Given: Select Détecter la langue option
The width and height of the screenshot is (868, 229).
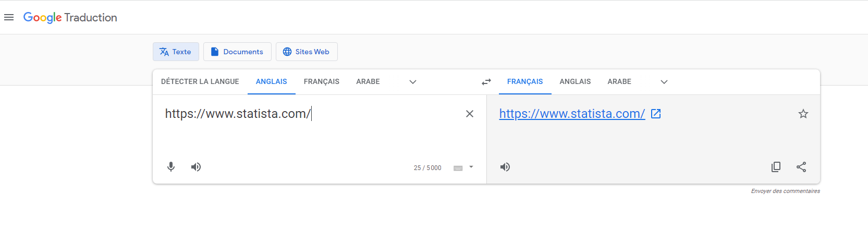Looking at the screenshot, I should tap(200, 82).
